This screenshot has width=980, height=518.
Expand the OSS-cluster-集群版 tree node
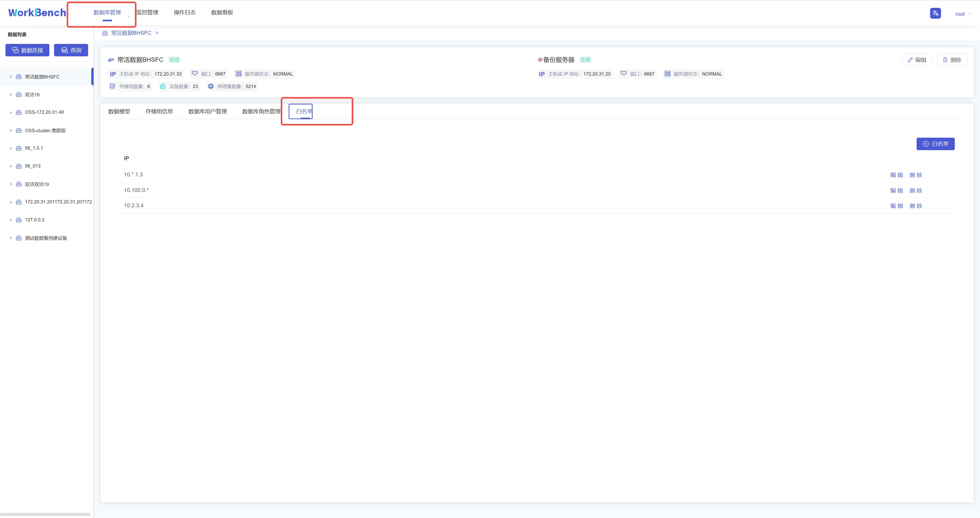[11, 130]
